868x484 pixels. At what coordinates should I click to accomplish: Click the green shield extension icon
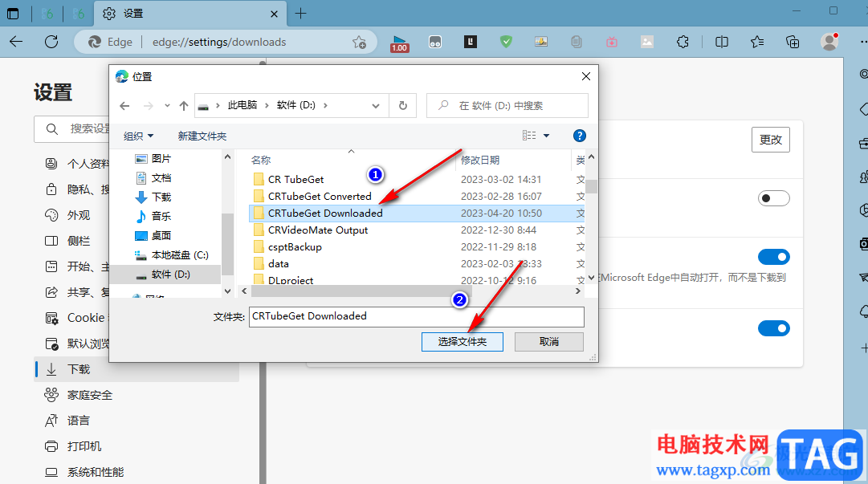pos(506,42)
